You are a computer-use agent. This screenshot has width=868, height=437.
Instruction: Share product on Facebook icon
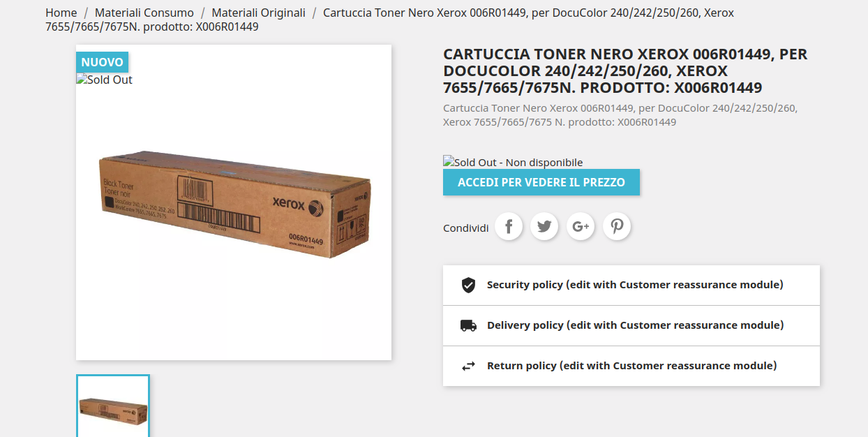tap(509, 226)
